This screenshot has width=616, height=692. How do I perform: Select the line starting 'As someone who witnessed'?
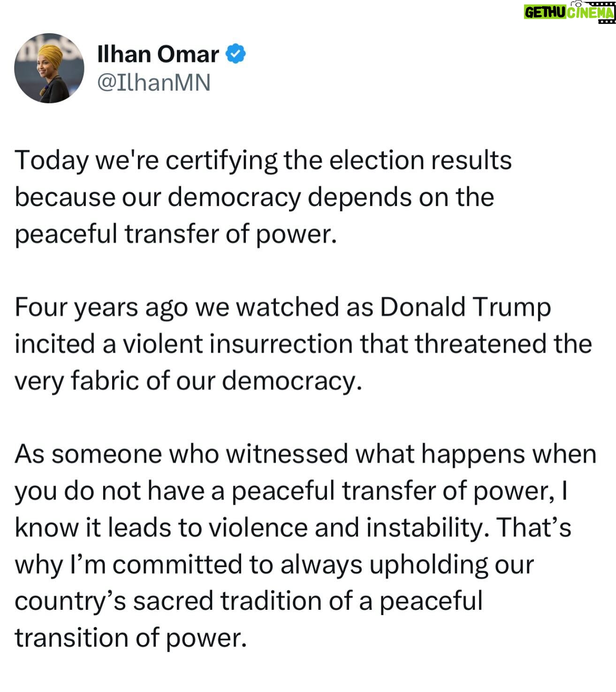click(x=305, y=454)
